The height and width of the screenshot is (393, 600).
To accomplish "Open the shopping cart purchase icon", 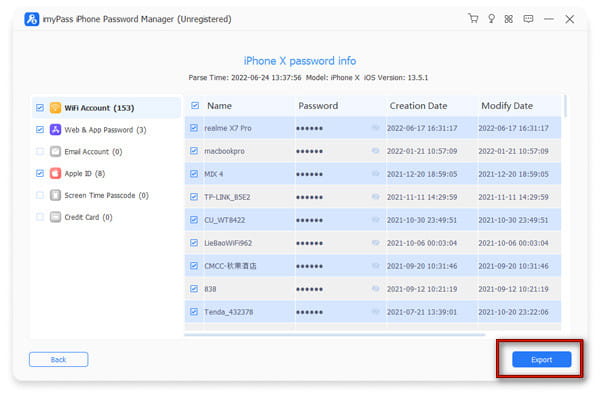I will [x=473, y=18].
